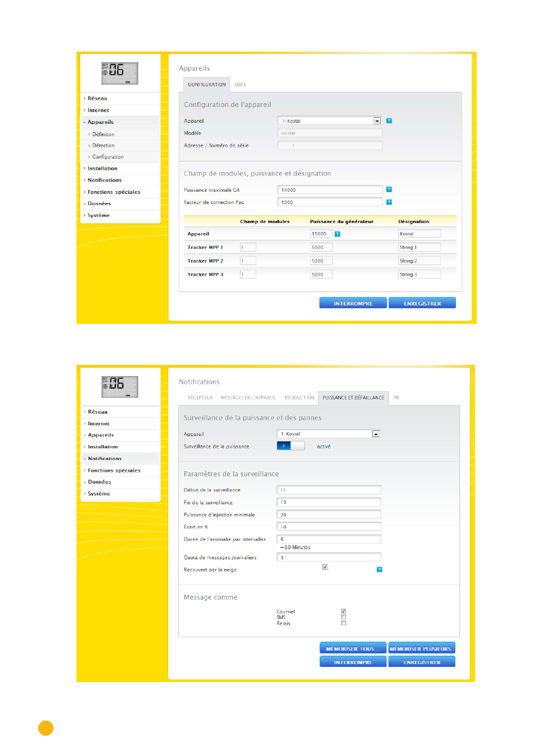The image size is (535, 756).
Task: Click help icon next to Puissance maximale CA
Action: coord(389,190)
